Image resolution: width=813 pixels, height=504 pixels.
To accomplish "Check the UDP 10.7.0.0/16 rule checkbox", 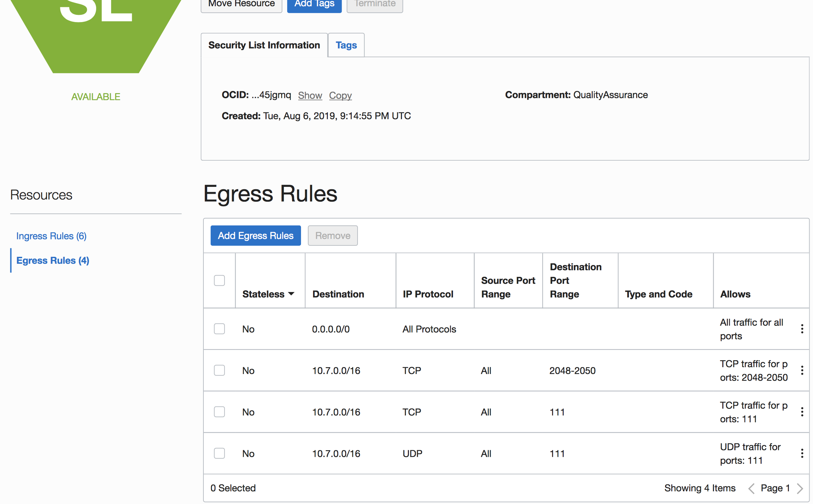I will pos(219,453).
